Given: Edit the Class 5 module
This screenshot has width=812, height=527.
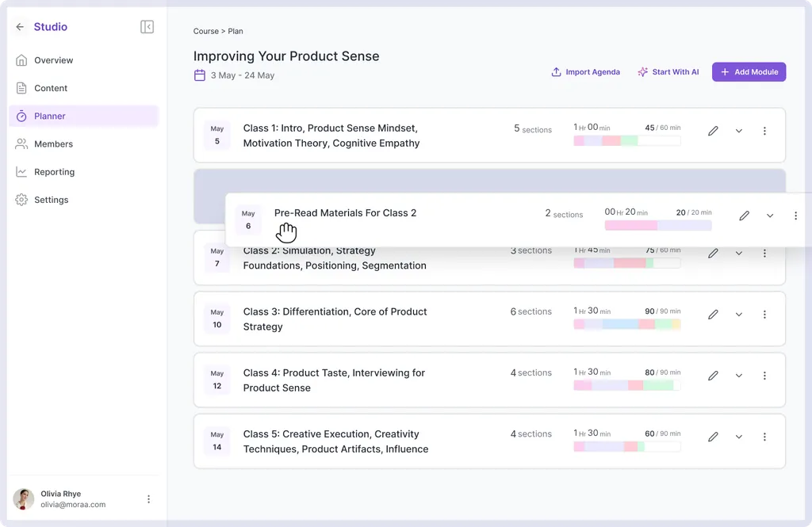Looking at the screenshot, I should (x=713, y=437).
